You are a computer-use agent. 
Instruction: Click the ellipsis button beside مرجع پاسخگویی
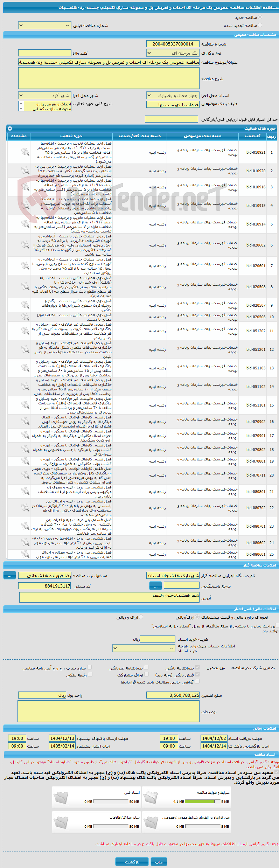click(155, 585)
